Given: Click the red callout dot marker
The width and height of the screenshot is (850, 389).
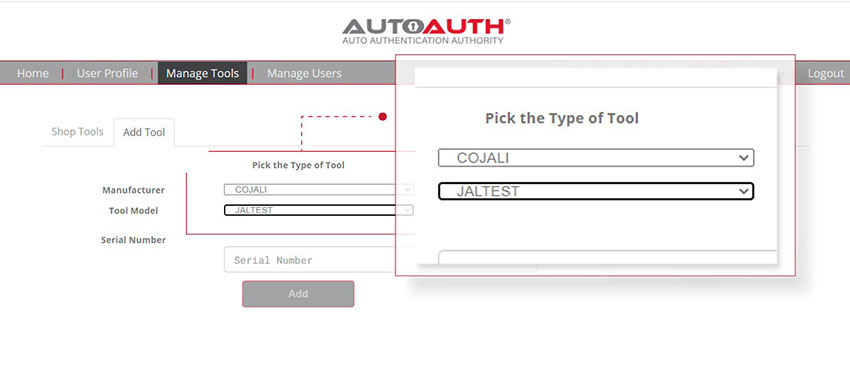Looking at the screenshot, I should point(382,116).
